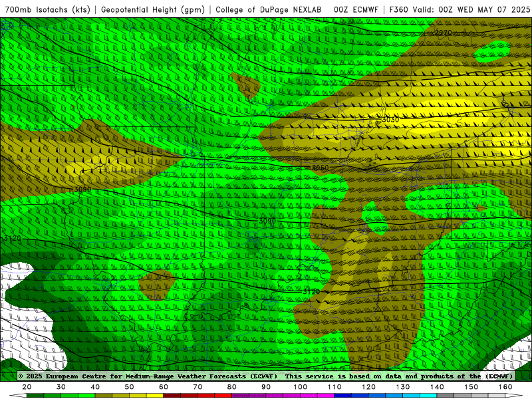The width and height of the screenshot is (532, 399).
Task: Click the darkest green swatch on color bar
Action: tap(35, 395)
